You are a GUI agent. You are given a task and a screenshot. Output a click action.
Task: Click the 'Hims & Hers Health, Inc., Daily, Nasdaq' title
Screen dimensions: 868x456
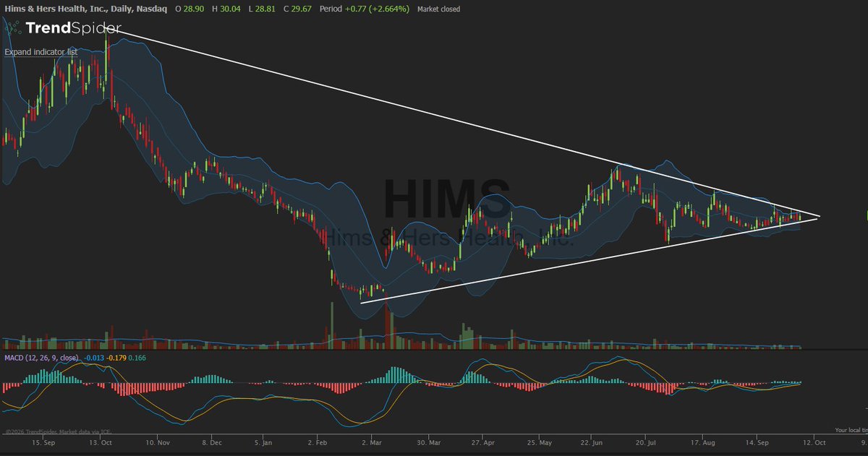[85, 9]
